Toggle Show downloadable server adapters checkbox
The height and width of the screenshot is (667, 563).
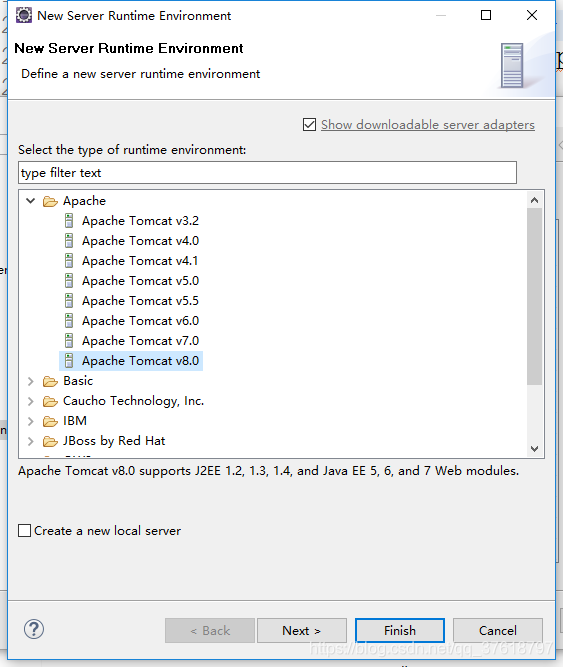309,125
